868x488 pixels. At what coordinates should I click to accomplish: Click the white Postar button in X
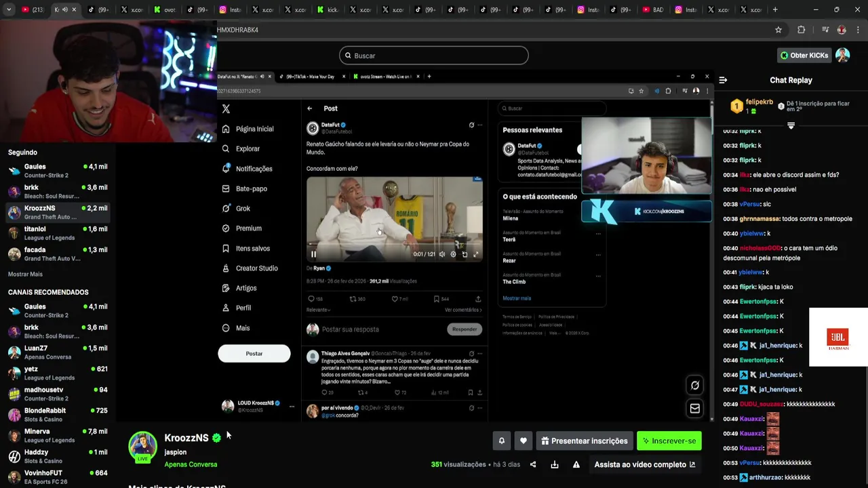click(x=254, y=353)
